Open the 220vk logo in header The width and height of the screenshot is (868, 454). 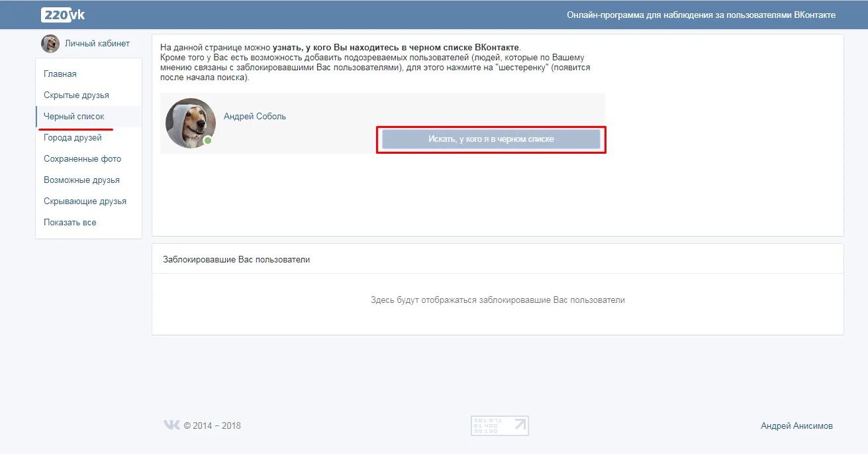(63, 15)
